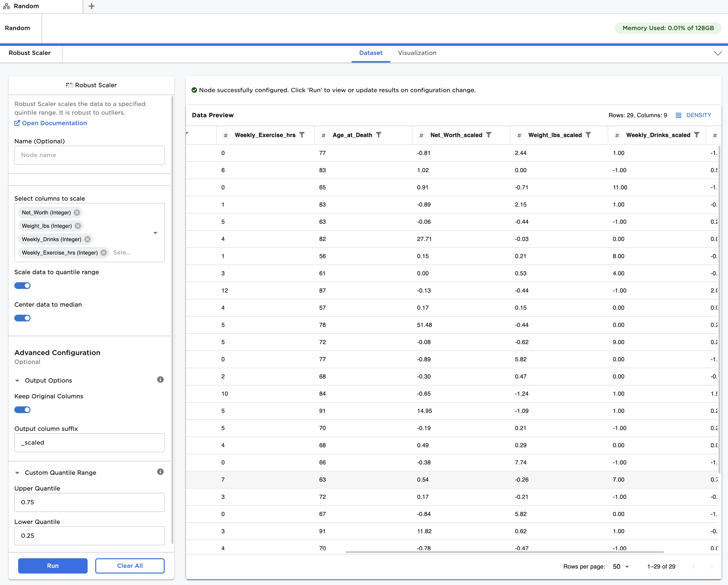Image resolution: width=728 pixels, height=585 pixels.
Task: Disable Scale data to quantile range
Action: (x=23, y=286)
